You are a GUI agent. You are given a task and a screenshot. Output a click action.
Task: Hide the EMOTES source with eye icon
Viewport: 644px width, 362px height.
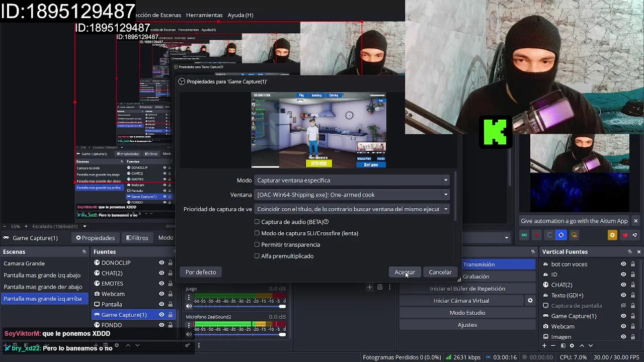[162, 284]
